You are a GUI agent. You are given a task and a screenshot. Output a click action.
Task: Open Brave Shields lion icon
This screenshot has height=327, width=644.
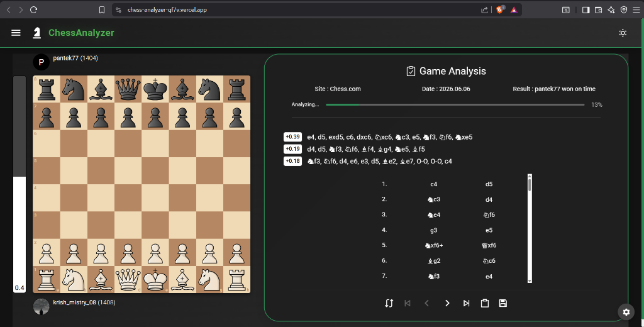click(500, 10)
